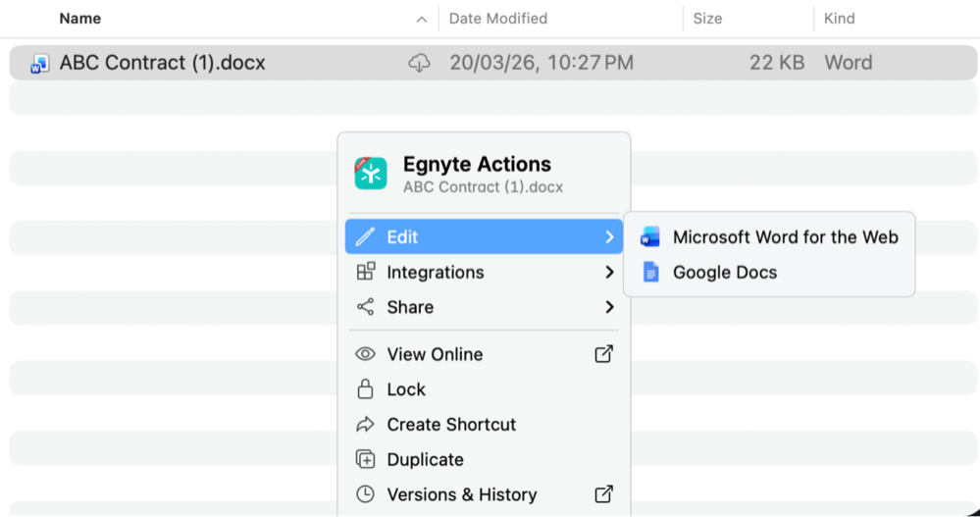Viewport: 980px width, 517px height.
Task: Click the external-link icon on View Online
Action: [603, 354]
